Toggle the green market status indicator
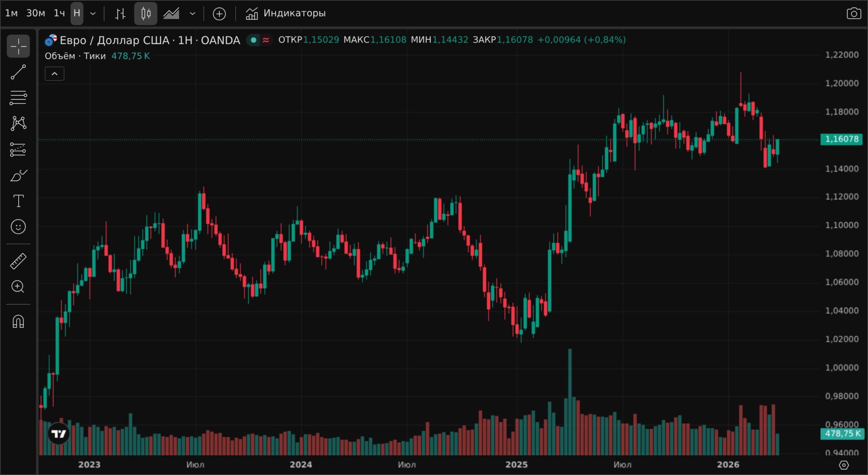The width and height of the screenshot is (868, 475). click(253, 40)
